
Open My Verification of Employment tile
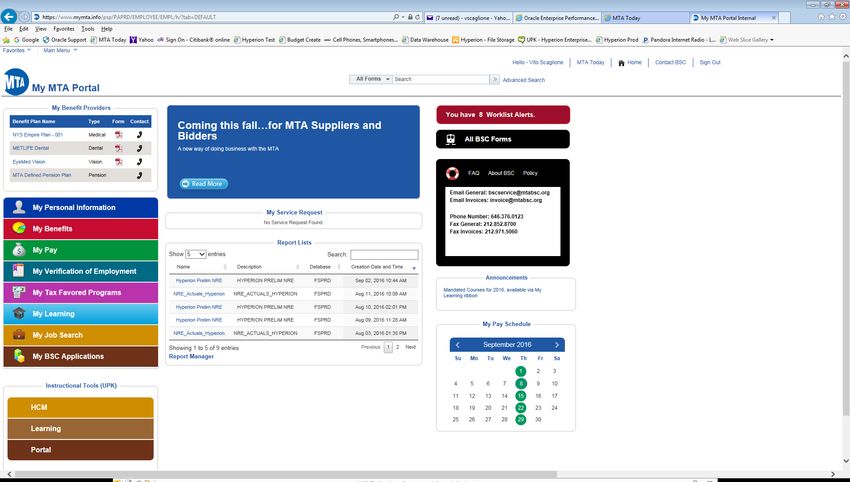(x=81, y=271)
